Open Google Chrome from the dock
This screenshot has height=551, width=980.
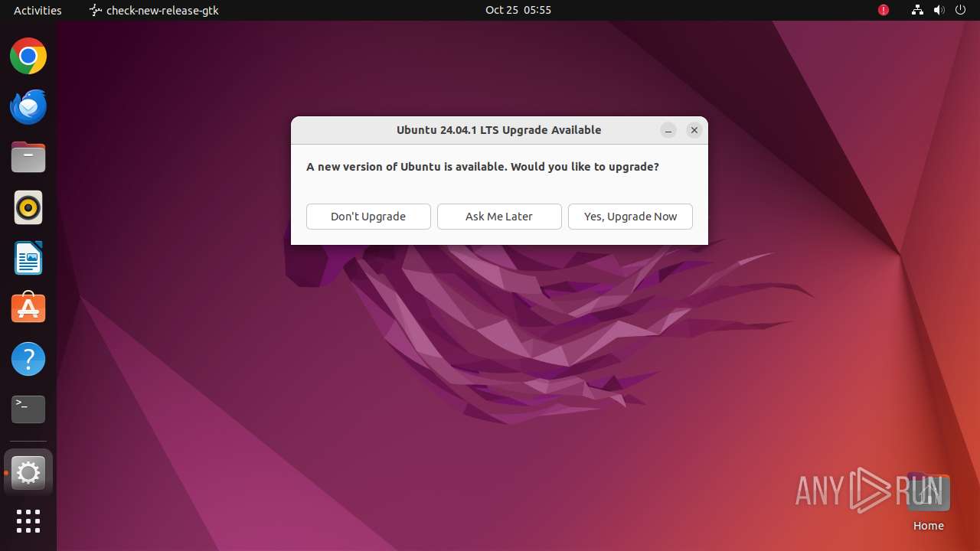(28, 57)
